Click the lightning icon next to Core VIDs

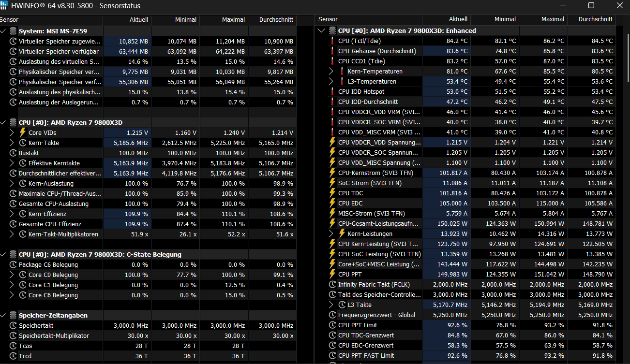point(22,132)
